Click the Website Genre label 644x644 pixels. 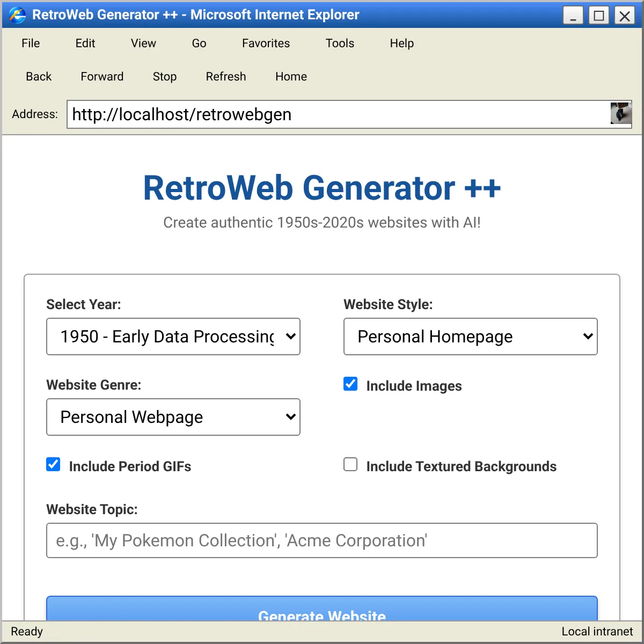coord(94,385)
